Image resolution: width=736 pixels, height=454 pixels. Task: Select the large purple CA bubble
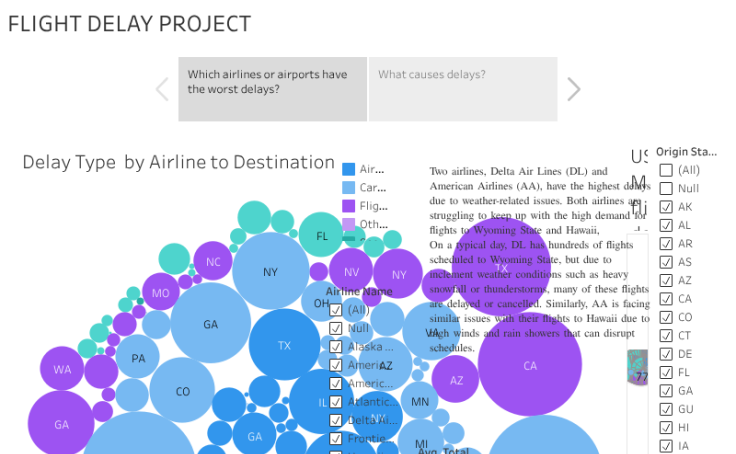point(530,365)
